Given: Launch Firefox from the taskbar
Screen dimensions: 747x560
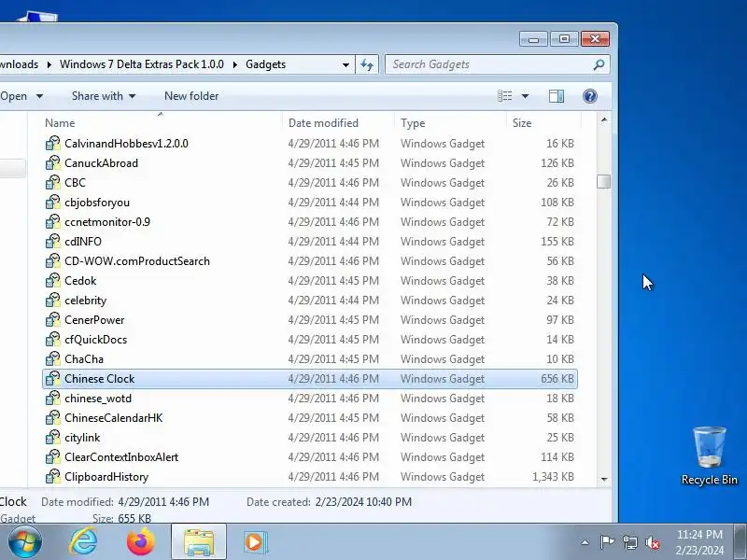Looking at the screenshot, I should [x=141, y=542].
